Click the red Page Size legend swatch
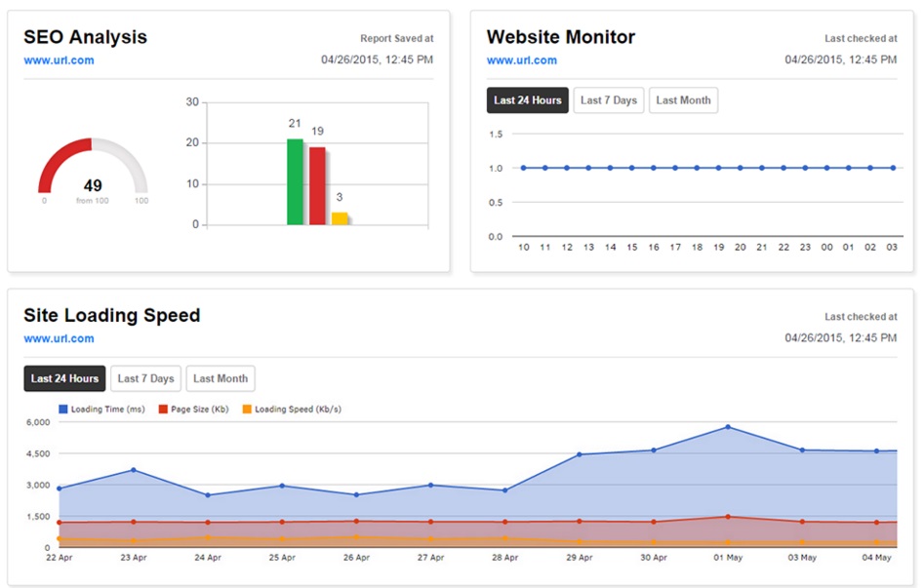This screenshot has width=924, height=588. [x=163, y=410]
